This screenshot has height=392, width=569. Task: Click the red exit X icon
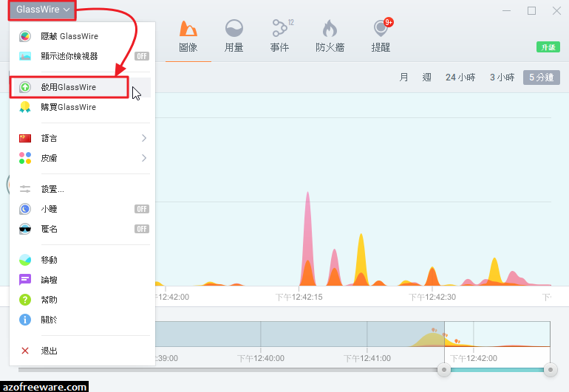[25, 351]
